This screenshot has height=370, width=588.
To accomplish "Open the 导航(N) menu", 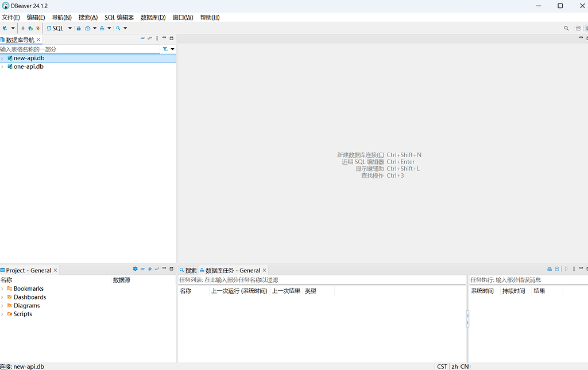I will 61,17.
